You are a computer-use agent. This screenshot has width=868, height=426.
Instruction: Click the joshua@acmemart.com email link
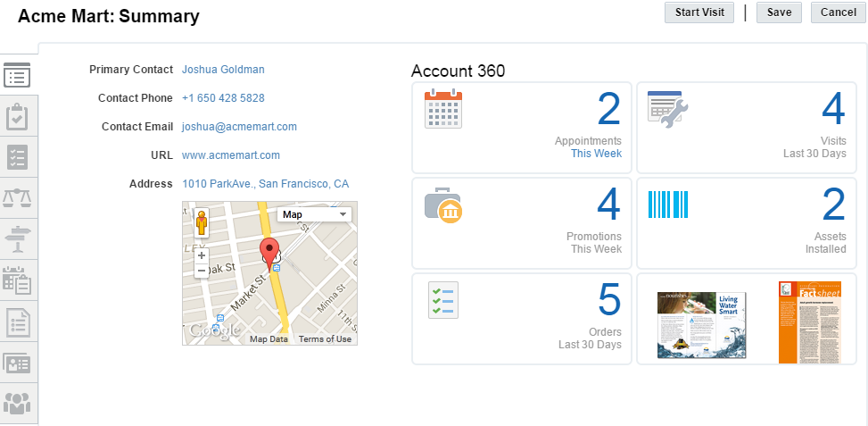click(239, 127)
